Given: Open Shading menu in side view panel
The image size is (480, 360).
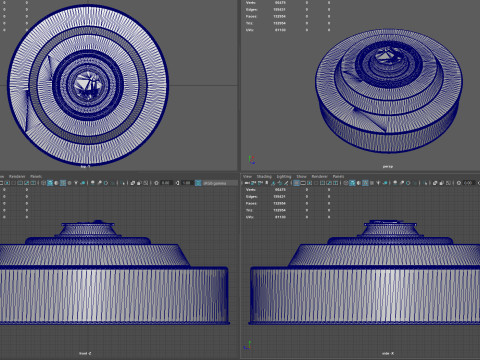Looking at the screenshot, I should (x=264, y=176).
